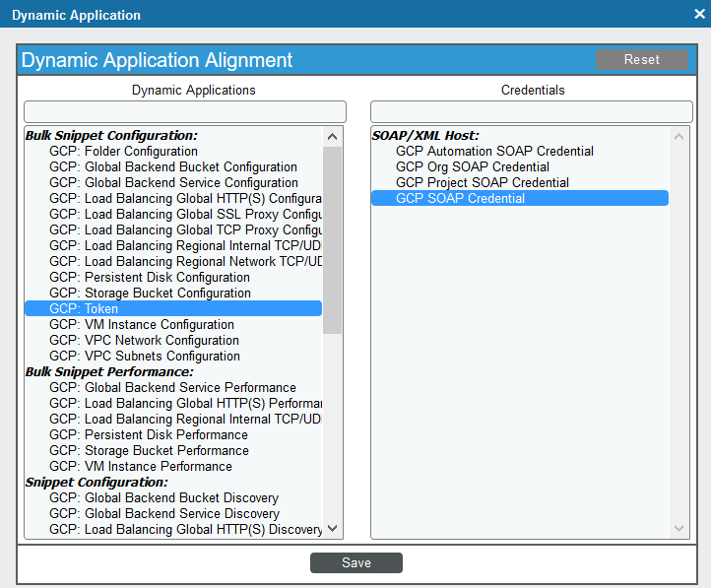
Task: Select GCP: VM Instance Performance
Action: [173, 467]
